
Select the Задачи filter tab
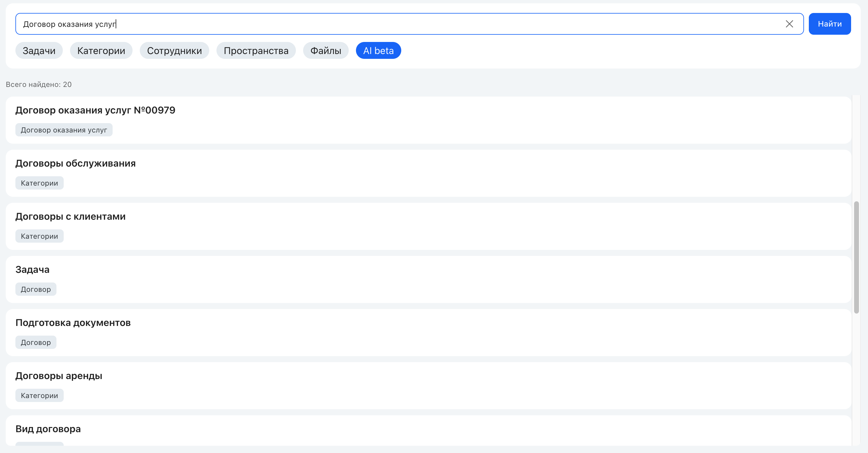point(39,50)
